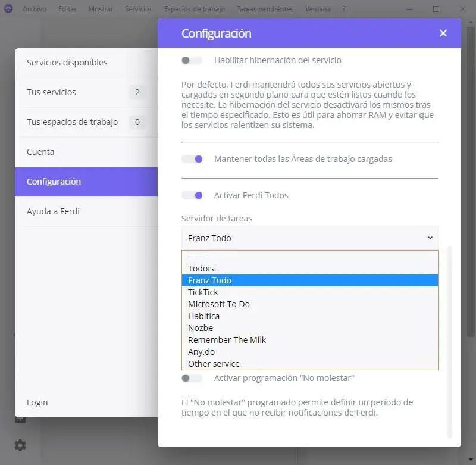Maximize the Ferdi window
Image resolution: width=476 pixels, height=465 pixels.
point(436,9)
